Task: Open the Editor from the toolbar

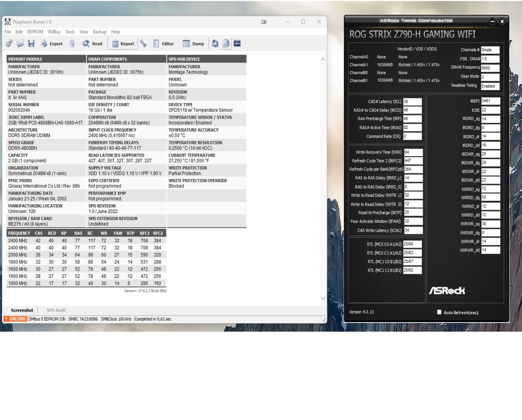Action: 163,43
